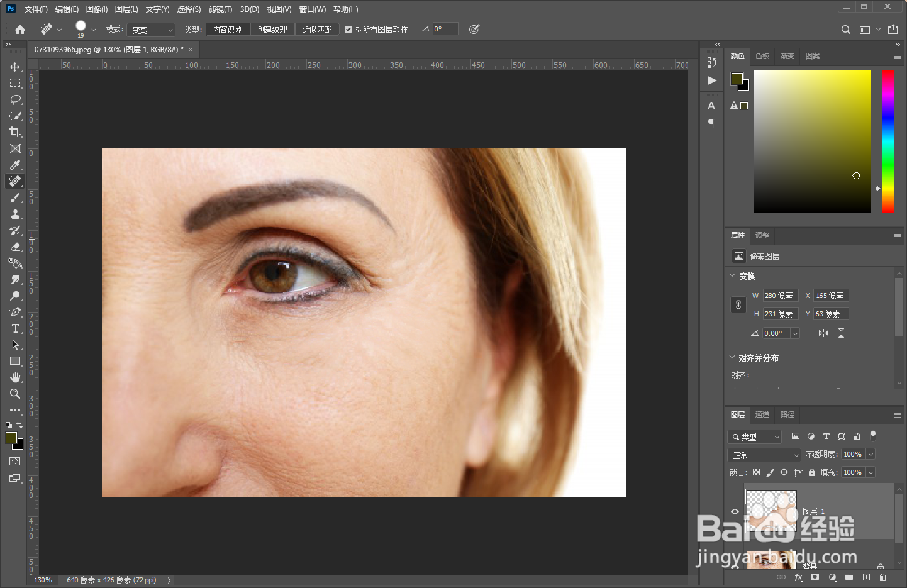Toggle lock transparent pixels
907x588 pixels.
(x=757, y=472)
